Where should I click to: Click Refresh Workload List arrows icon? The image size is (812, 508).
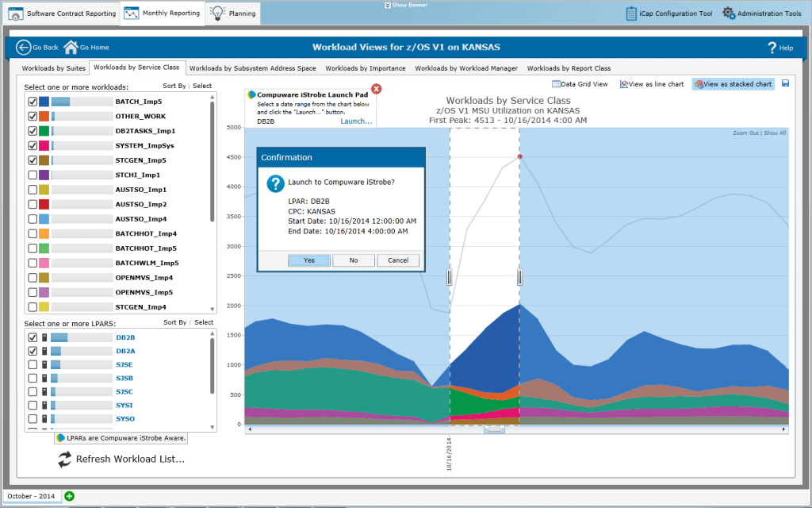65,460
